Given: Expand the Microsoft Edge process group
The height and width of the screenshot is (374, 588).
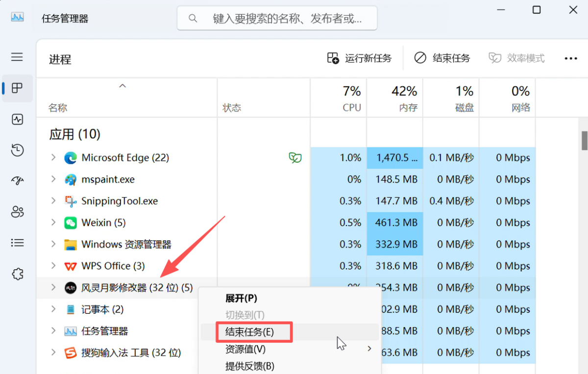Looking at the screenshot, I should pos(53,158).
